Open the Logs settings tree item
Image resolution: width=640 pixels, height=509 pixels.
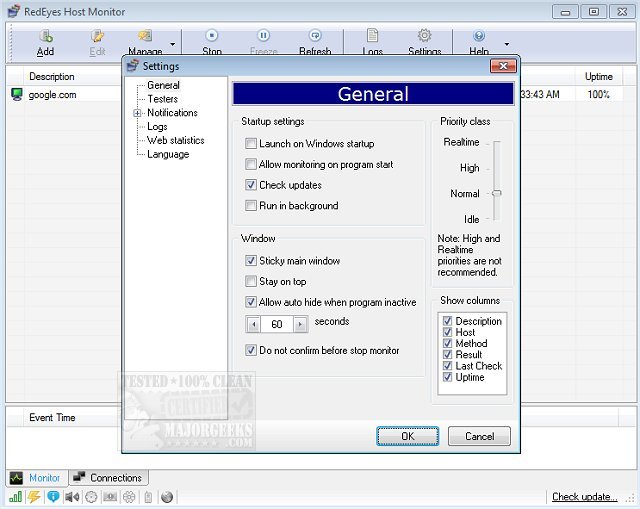click(157, 127)
